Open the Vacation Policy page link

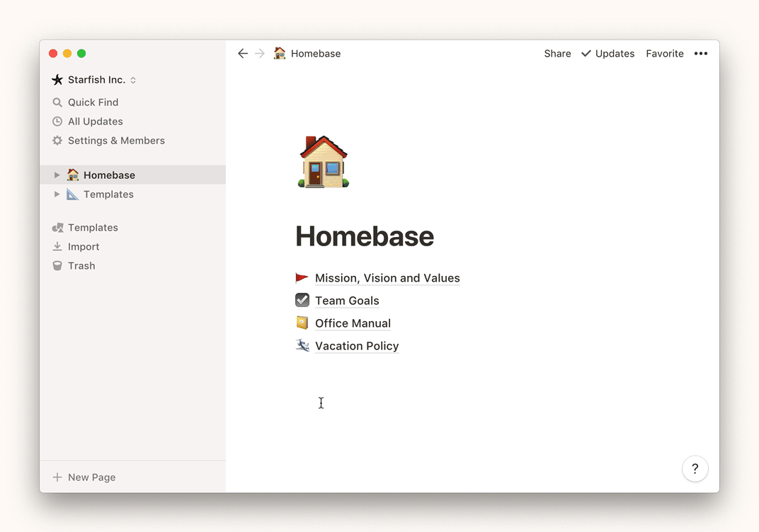(356, 346)
